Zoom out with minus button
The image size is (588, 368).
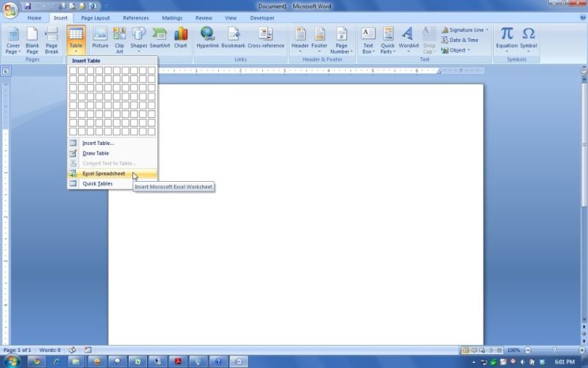click(x=528, y=350)
